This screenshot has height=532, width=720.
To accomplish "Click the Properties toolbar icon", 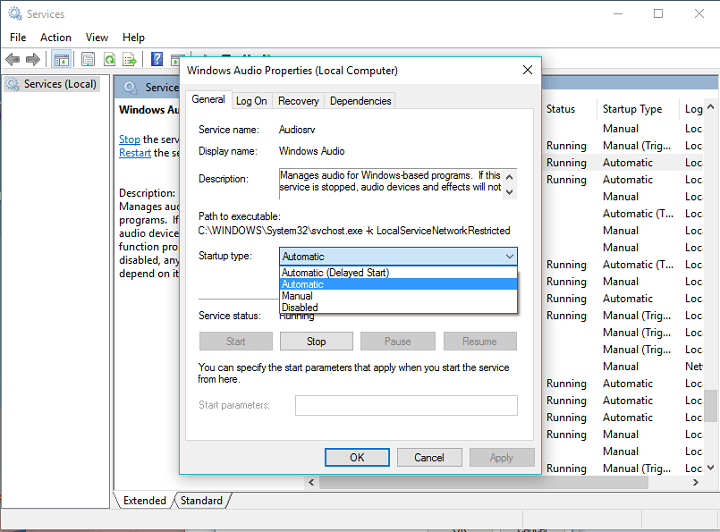I will click(88, 60).
